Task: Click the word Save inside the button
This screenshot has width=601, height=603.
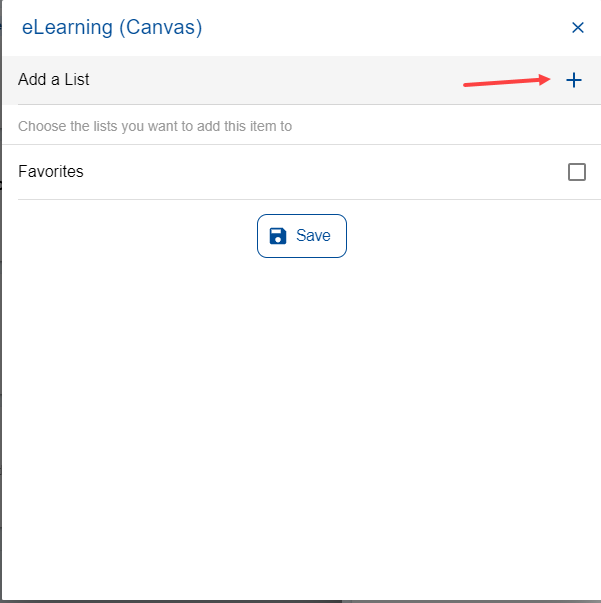Action: [x=313, y=235]
